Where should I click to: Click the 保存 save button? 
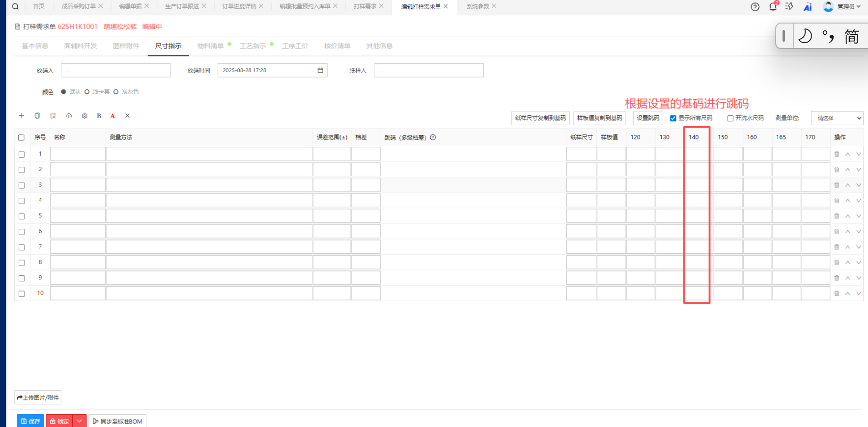[x=30, y=421]
